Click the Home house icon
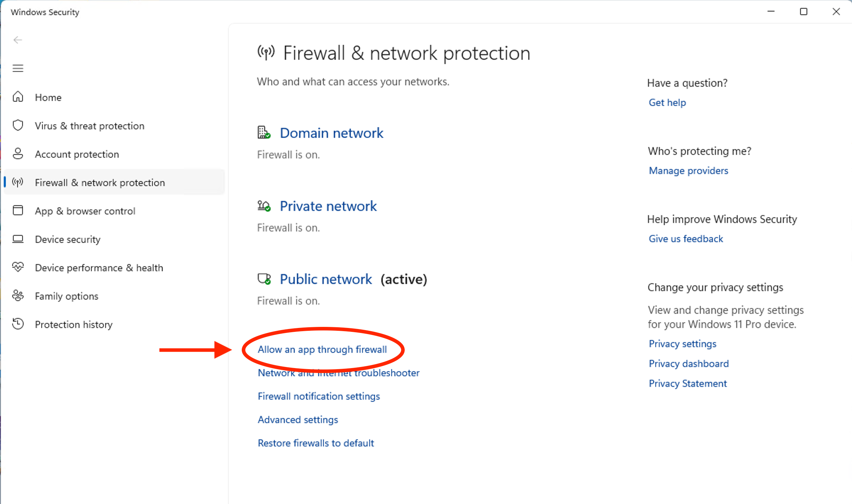Viewport: 852px width, 504px height. tap(18, 97)
